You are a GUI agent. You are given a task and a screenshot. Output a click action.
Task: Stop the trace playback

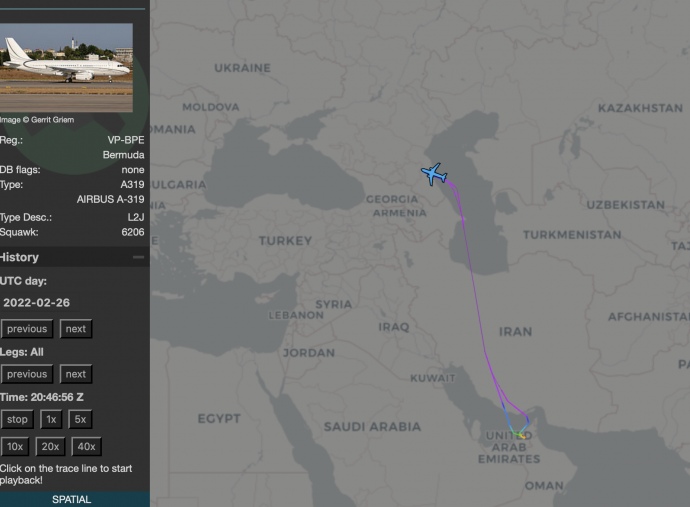click(x=17, y=420)
